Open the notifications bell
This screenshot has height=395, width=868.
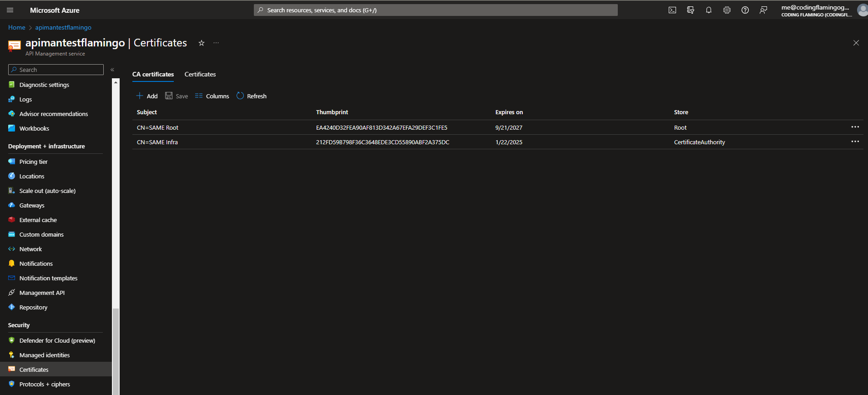click(709, 10)
